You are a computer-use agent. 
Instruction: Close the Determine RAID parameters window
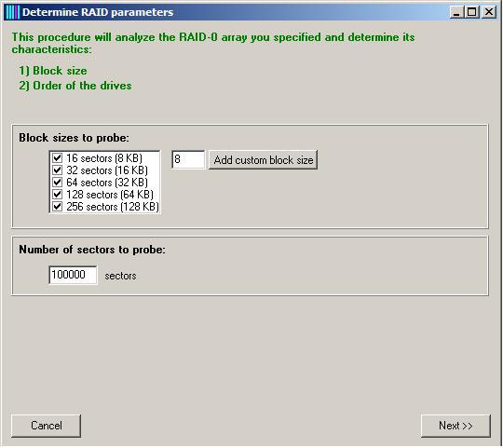click(489, 12)
